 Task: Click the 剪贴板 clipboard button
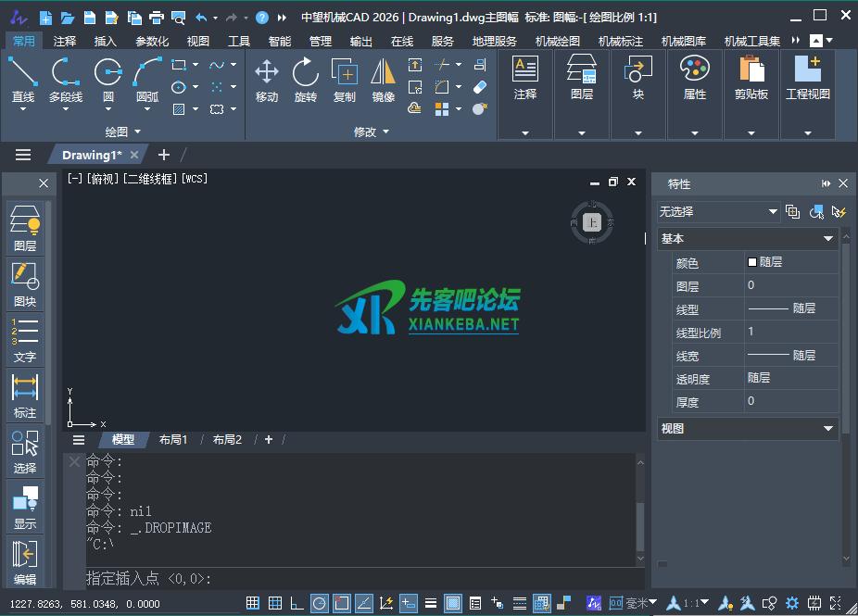click(751, 79)
